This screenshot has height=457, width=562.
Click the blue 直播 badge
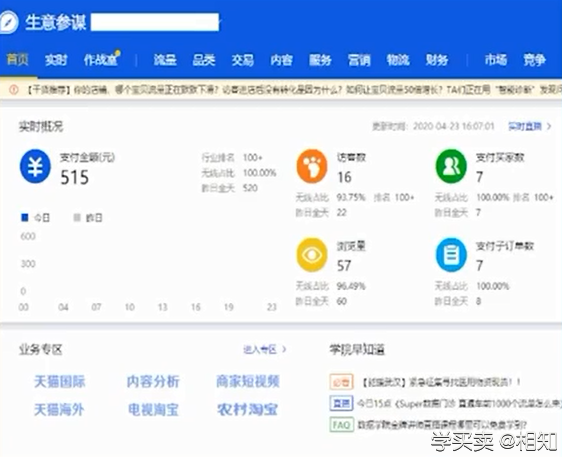coord(341,403)
